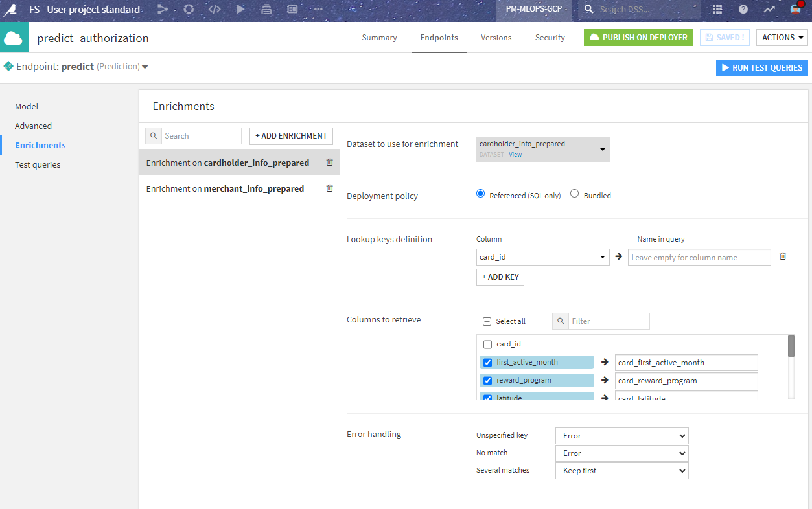Open the Endpoint: predict dropdown selector
Image resolution: width=812 pixels, height=509 pixels.
(x=144, y=66)
